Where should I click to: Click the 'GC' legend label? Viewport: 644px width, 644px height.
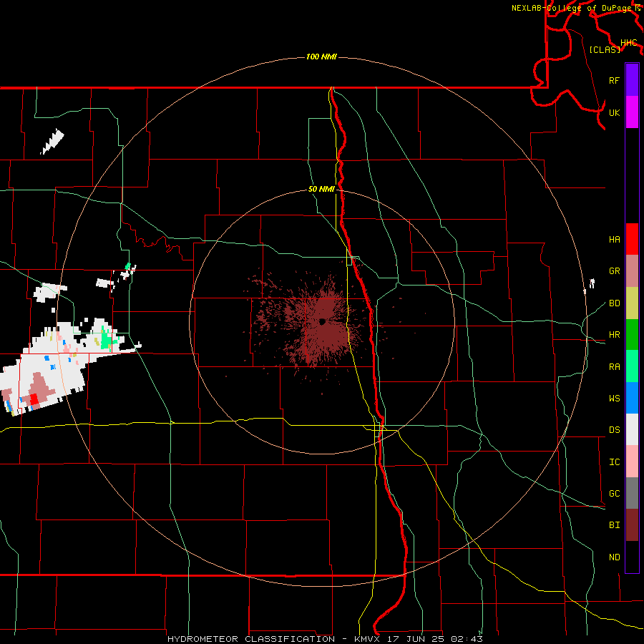(x=615, y=494)
